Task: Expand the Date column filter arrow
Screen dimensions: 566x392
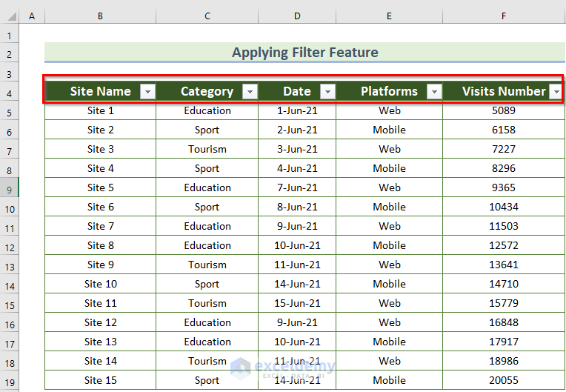Action: pyautogui.click(x=327, y=92)
